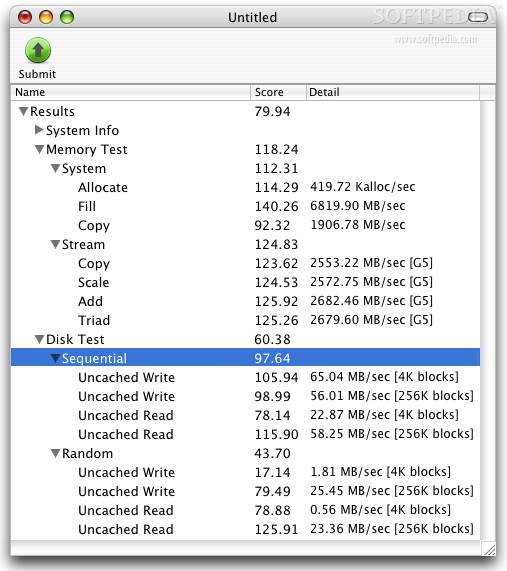The image size is (507, 571).
Task: Collapse the Results disclosure triangle
Action: [23, 111]
